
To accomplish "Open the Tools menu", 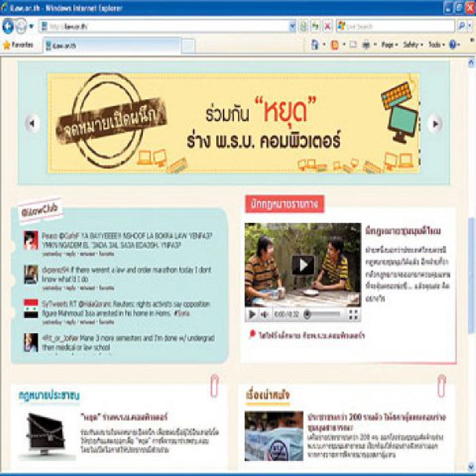I will 436,45.
